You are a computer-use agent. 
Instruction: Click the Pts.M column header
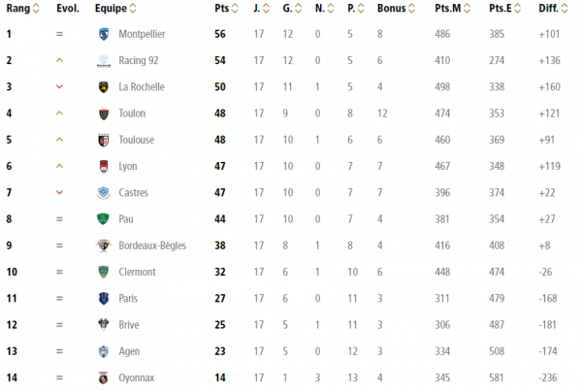pyautogui.click(x=448, y=8)
